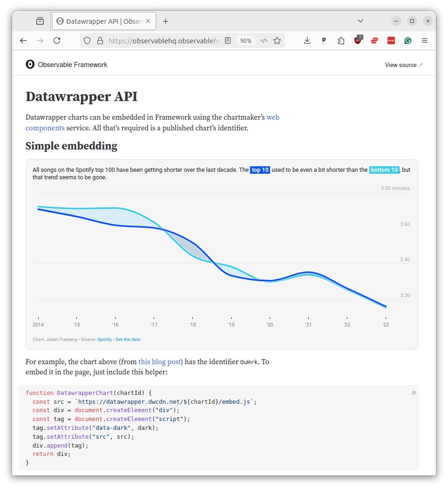Click the red stacked-stripes extension icon
Image resolution: width=448 pixels, height=489 pixels.
(374, 41)
